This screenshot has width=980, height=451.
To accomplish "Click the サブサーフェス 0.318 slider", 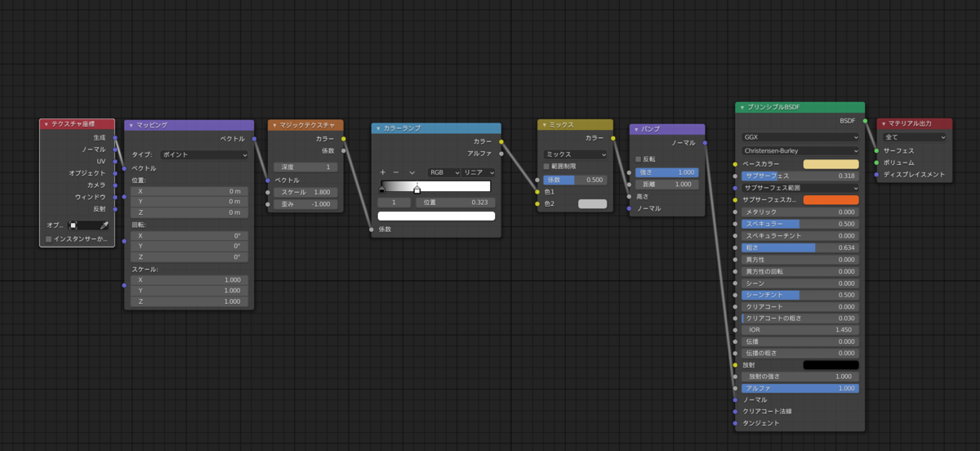I will pyautogui.click(x=800, y=176).
